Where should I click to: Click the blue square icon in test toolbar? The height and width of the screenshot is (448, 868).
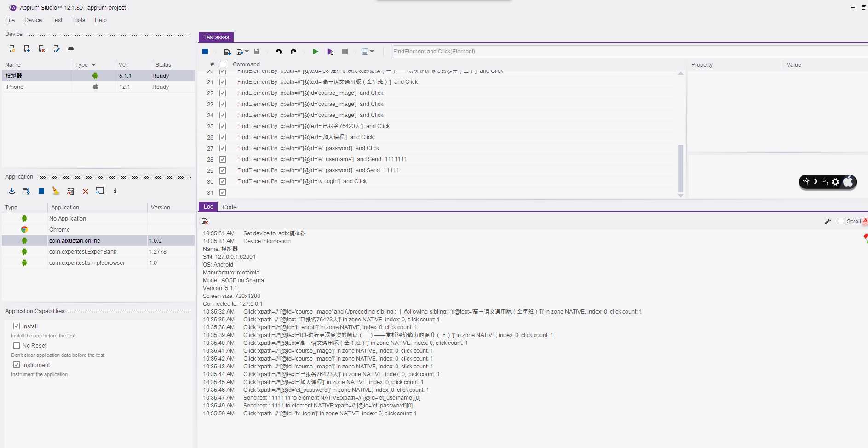(x=205, y=52)
